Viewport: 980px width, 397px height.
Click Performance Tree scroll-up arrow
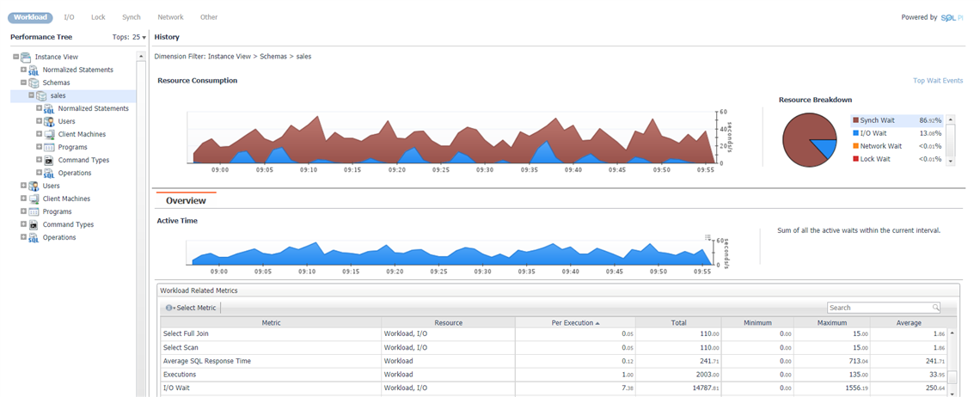coord(141,56)
